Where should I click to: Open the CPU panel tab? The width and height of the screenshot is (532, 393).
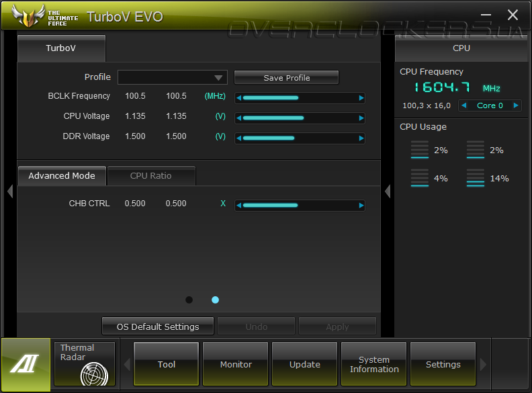[461, 48]
